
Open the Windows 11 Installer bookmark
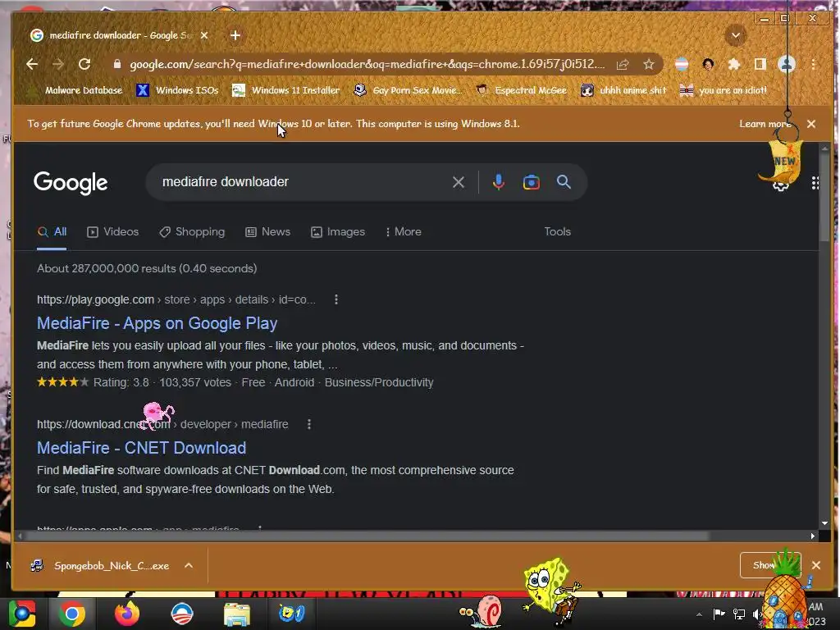point(286,90)
